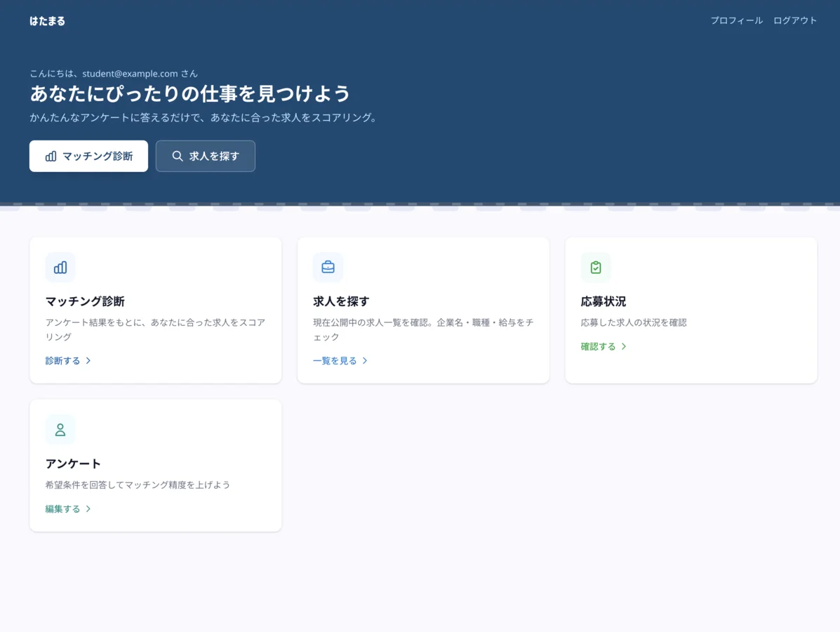Click the chart icon inside the マッチング診断 button
The width and height of the screenshot is (840, 632).
tap(52, 156)
